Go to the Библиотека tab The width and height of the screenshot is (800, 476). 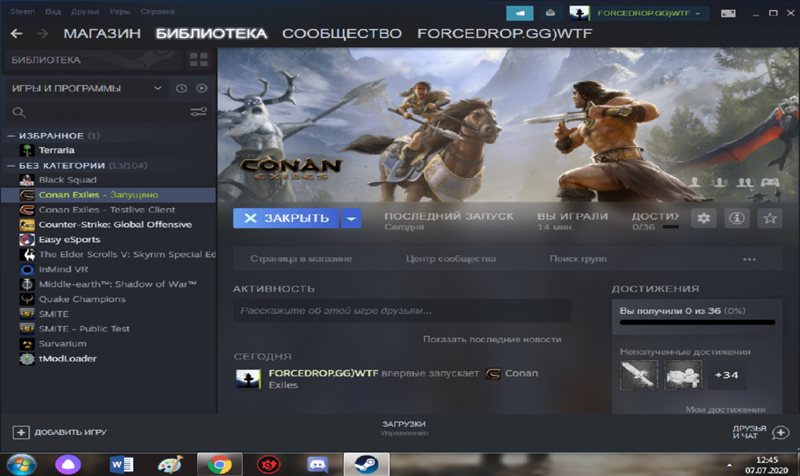coord(211,34)
